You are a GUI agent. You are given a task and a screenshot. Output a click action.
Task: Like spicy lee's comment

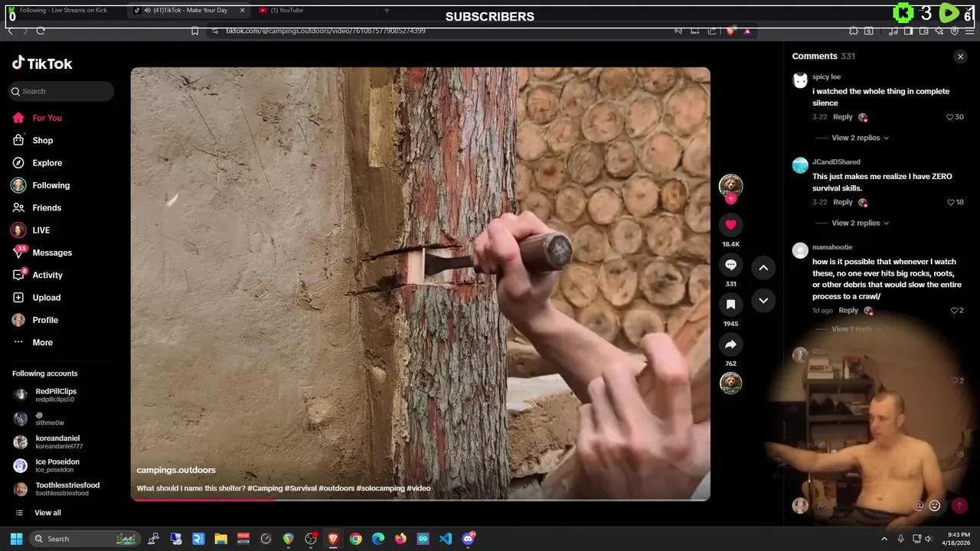point(949,117)
